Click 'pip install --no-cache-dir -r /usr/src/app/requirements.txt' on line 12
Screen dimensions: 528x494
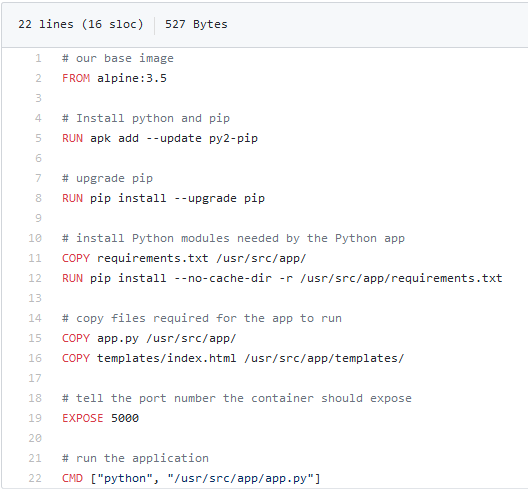[296, 278]
